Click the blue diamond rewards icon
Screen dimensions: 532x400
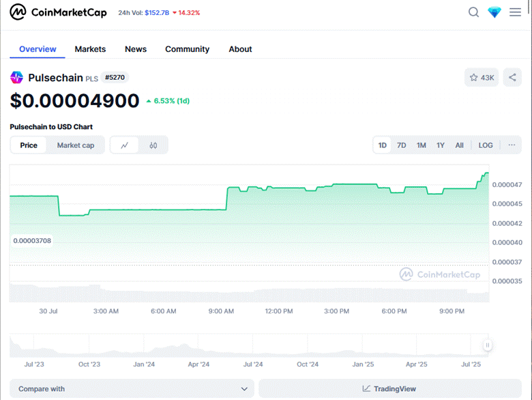click(494, 12)
